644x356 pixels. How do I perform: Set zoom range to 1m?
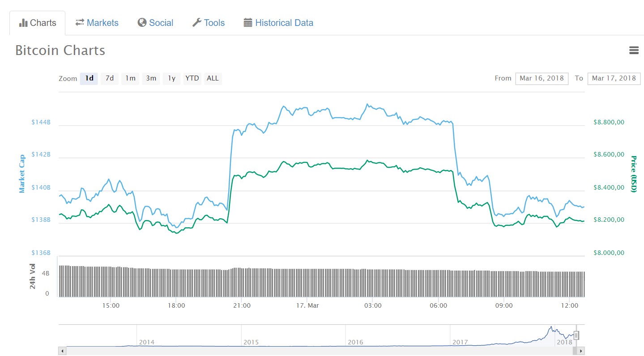[130, 78]
